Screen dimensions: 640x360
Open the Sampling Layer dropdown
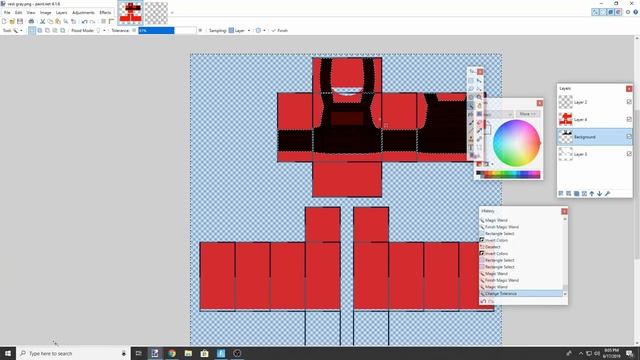pyautogui.click(x=239, y=31)
